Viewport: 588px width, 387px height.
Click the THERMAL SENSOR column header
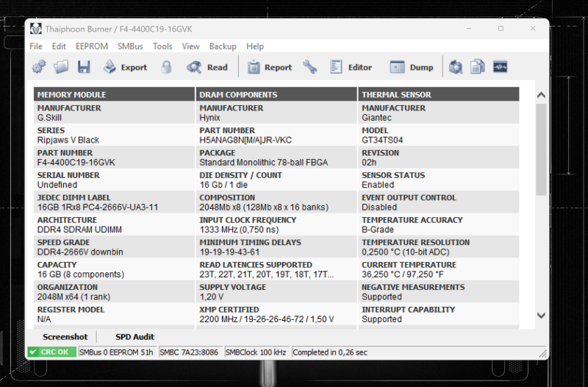(439, 94)
